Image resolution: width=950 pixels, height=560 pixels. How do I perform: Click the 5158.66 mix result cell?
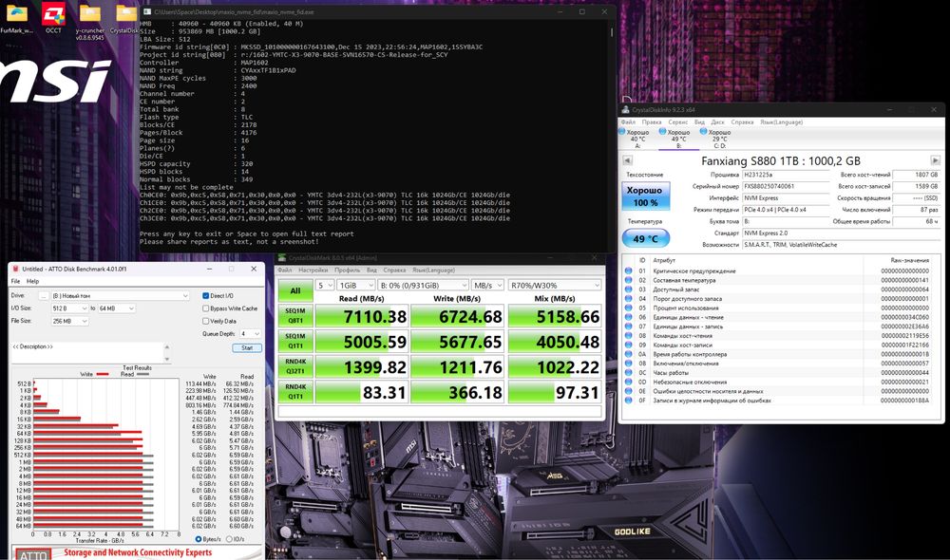[555, 316]
